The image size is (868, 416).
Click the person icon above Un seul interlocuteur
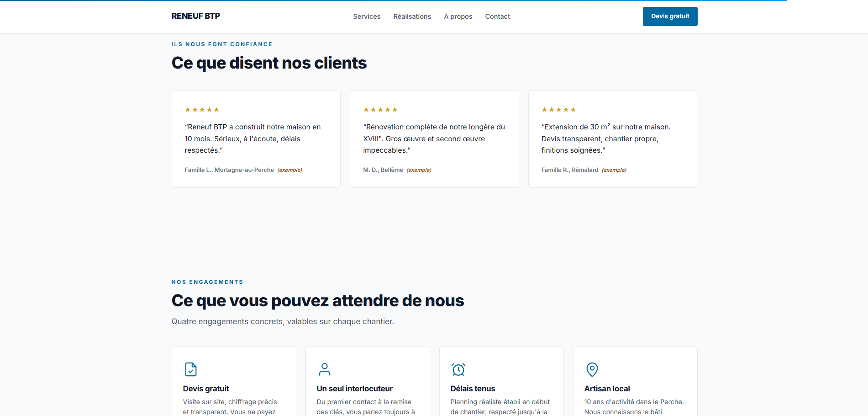click(325, 369)
